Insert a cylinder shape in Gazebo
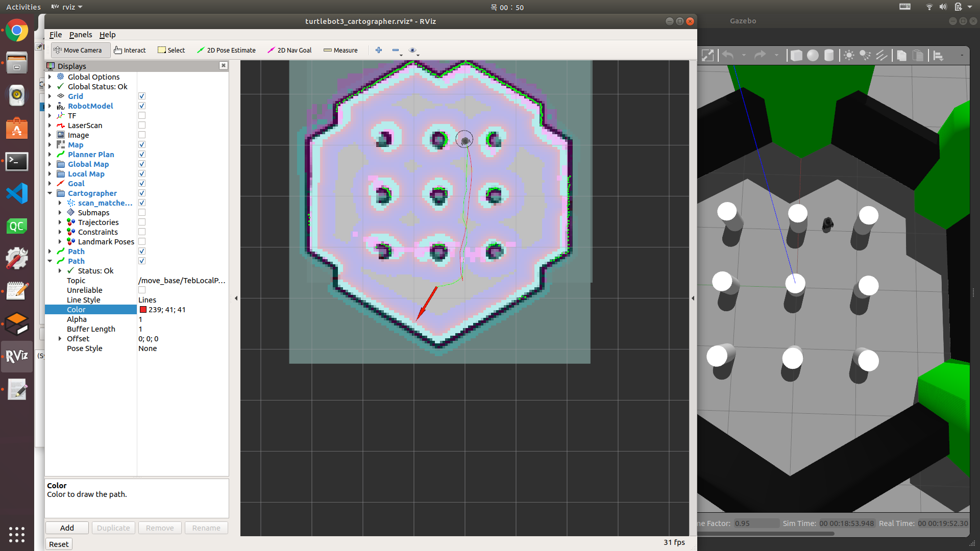The width and height of the screenshot is (980, 551). pos(829,55)
